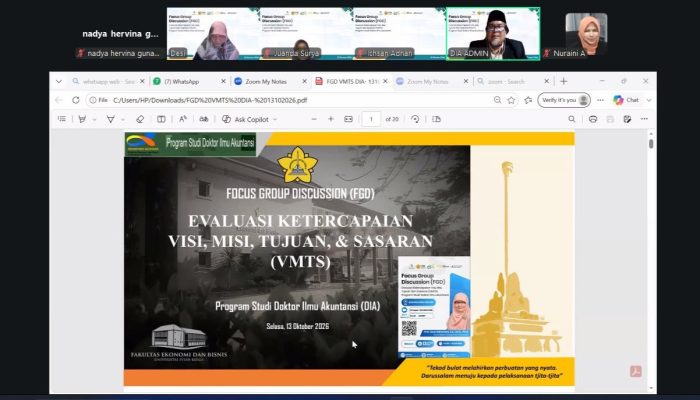The image size is (700, 400).
Task: Refresh the current browser page
Action: point(76,100)
